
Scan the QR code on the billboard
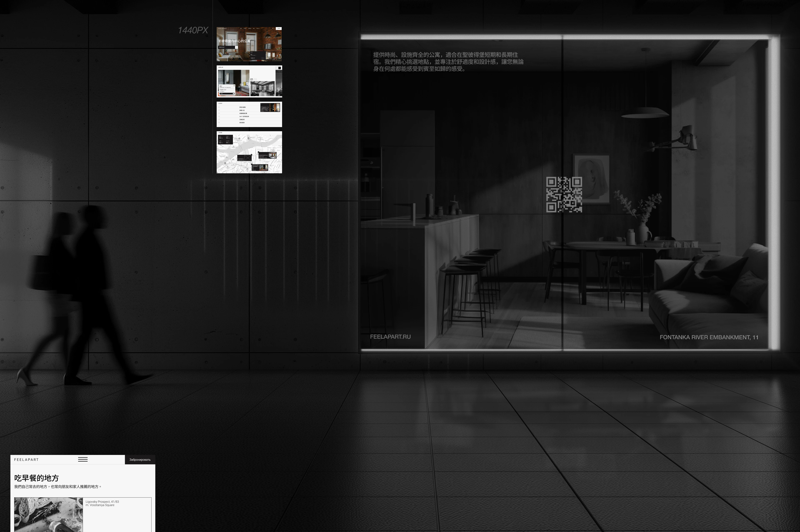coord(564,195)
